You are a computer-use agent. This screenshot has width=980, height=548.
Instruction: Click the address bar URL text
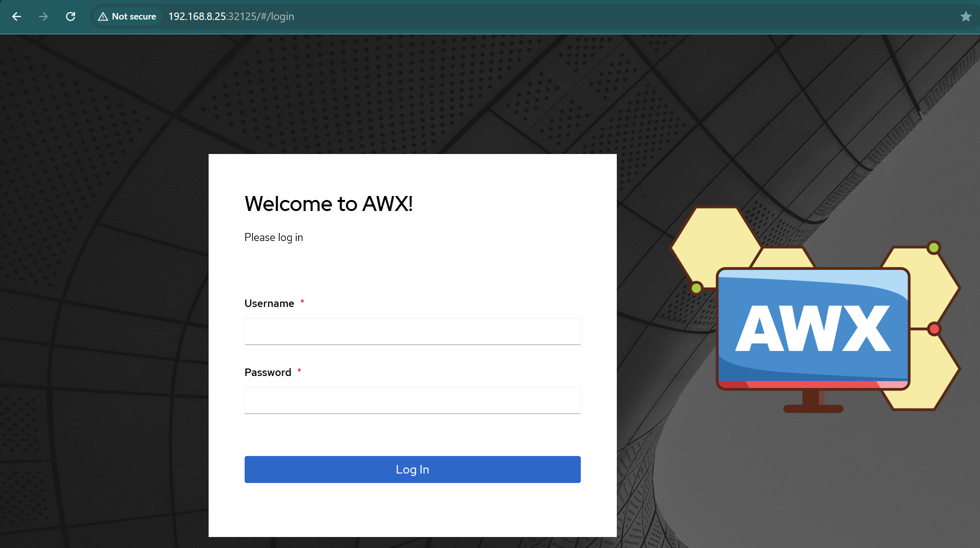231,16
